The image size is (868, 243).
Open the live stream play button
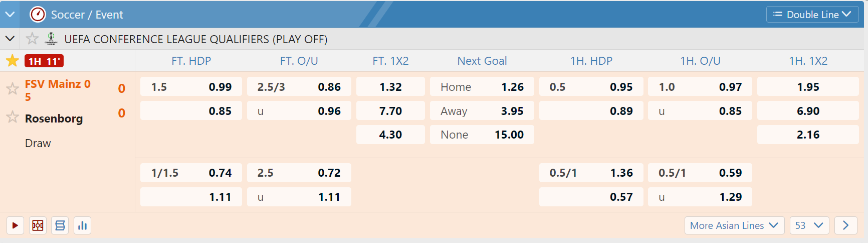coord(15,225)
